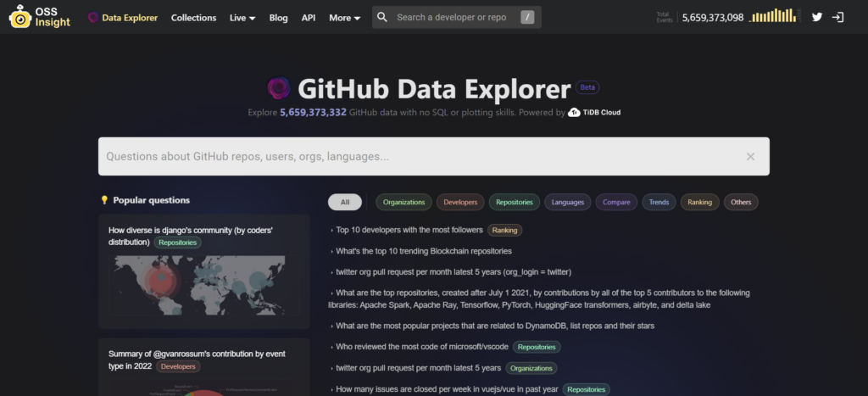Click the Repositories tag on django card

point(178,243)
